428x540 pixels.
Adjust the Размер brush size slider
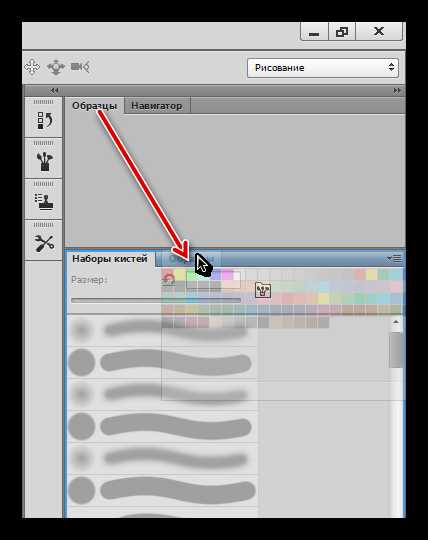click(156, 300)
